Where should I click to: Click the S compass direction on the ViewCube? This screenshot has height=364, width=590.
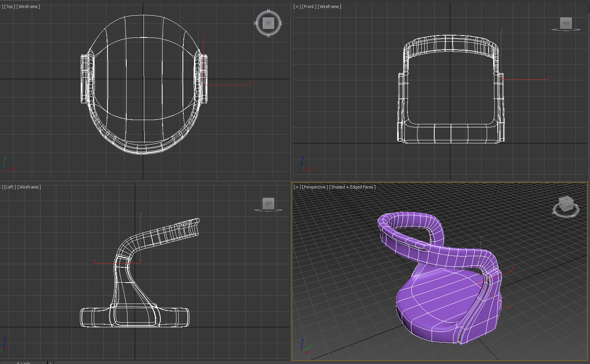point(268,36)
